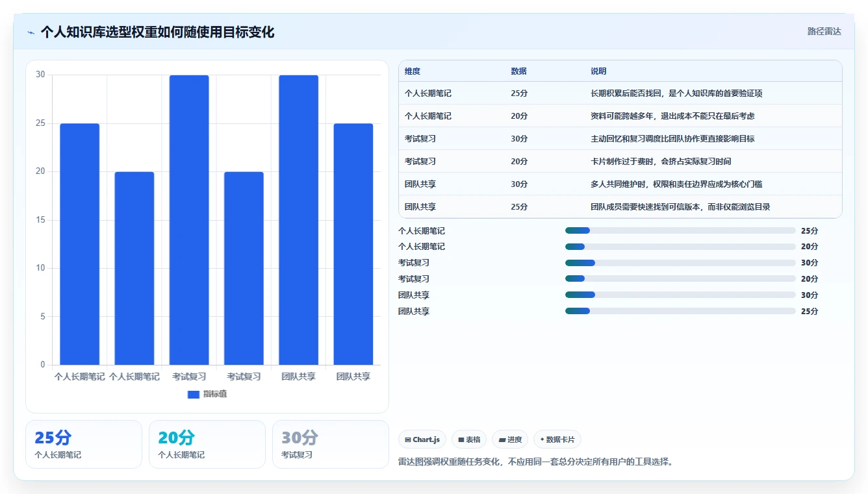This screenshot has width=868, height=494.
Task: Click the 表格 chip label
Action: pos(473,439)
